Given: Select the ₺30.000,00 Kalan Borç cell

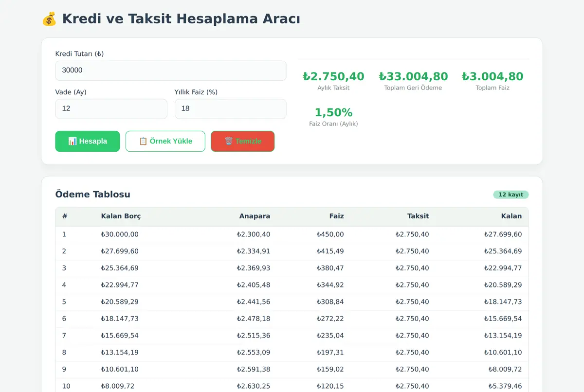Looking at the screenshot, I should tap(120, 234).
